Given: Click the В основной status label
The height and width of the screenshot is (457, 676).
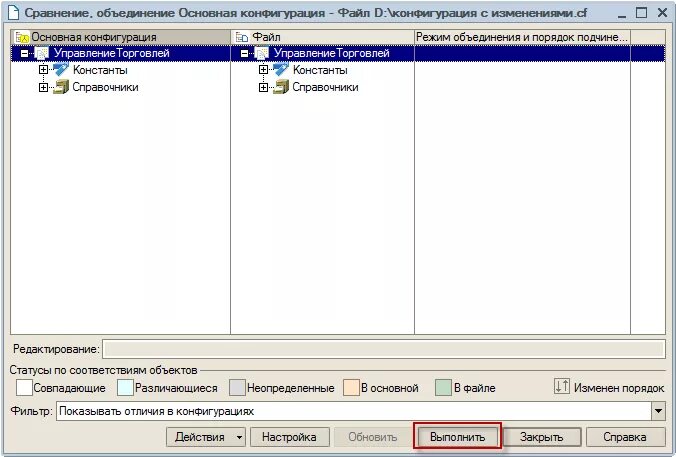Looking at the screenshot, I should pyautogui.click(x=390, y=388).
